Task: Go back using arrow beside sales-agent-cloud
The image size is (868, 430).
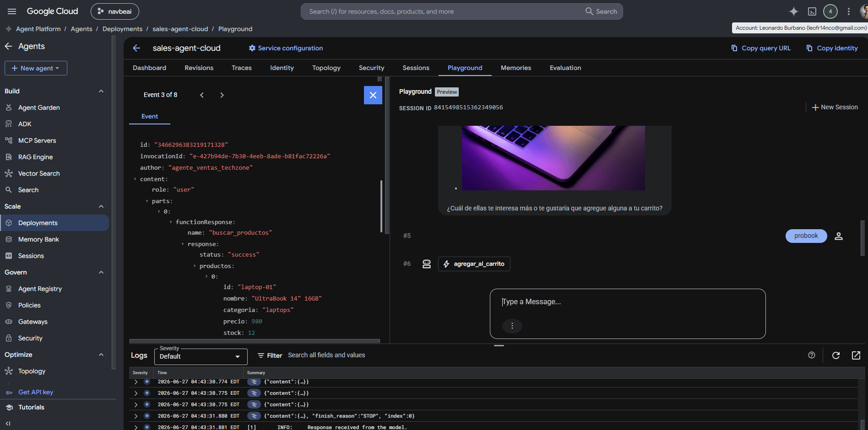Action: (x=136, y=48)
